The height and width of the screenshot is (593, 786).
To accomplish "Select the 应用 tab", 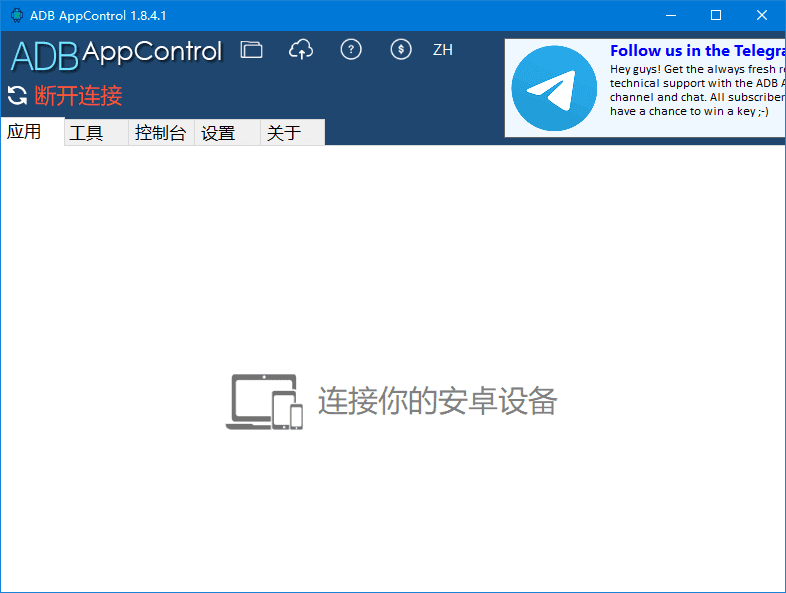I will [33, 131].
